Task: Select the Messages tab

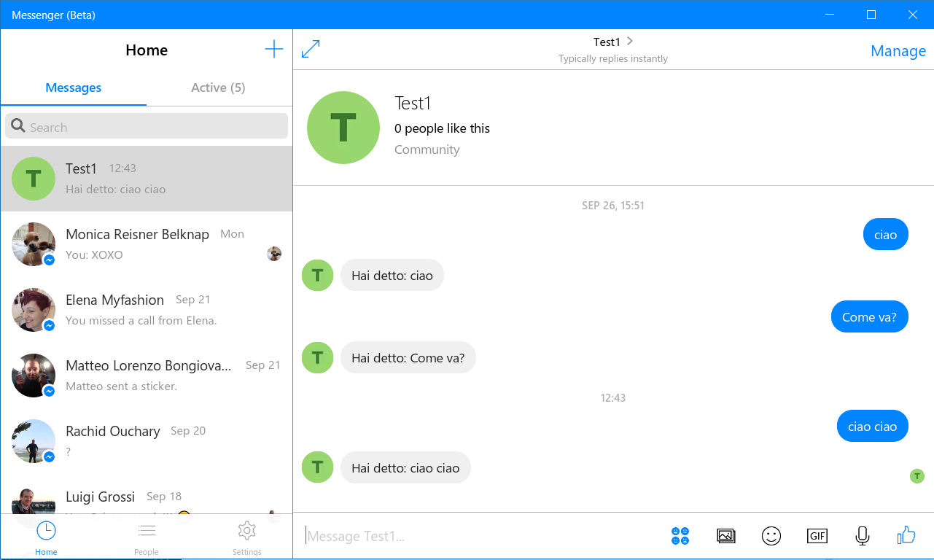Action: pyautogui.click(x=74, y=87)
